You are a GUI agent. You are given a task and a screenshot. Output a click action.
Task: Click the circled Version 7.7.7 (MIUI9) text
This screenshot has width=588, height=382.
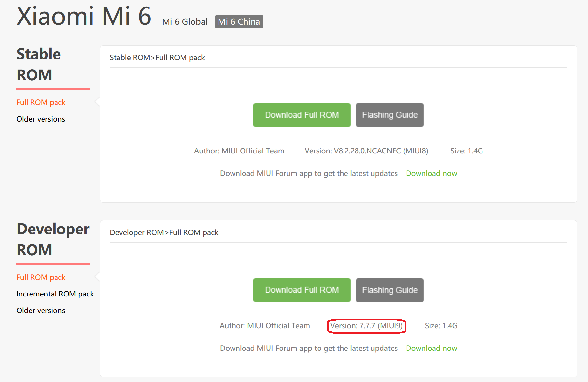366,326
